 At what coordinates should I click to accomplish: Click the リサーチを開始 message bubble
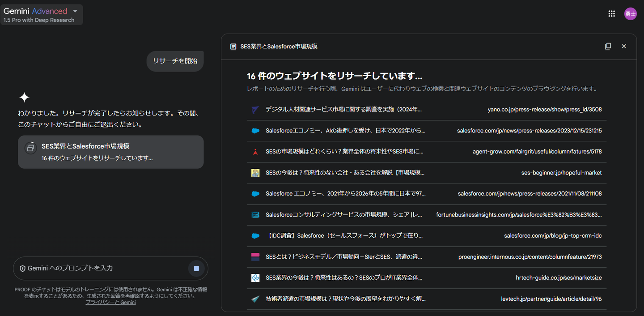point(175,61)
